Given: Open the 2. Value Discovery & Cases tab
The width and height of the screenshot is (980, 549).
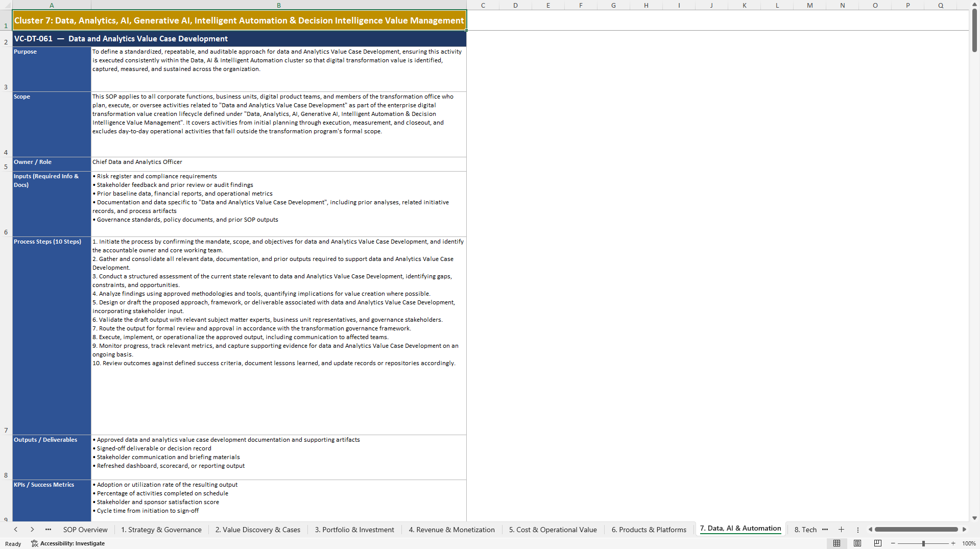Looking at the screenshot, I should [x=258, y=530].
